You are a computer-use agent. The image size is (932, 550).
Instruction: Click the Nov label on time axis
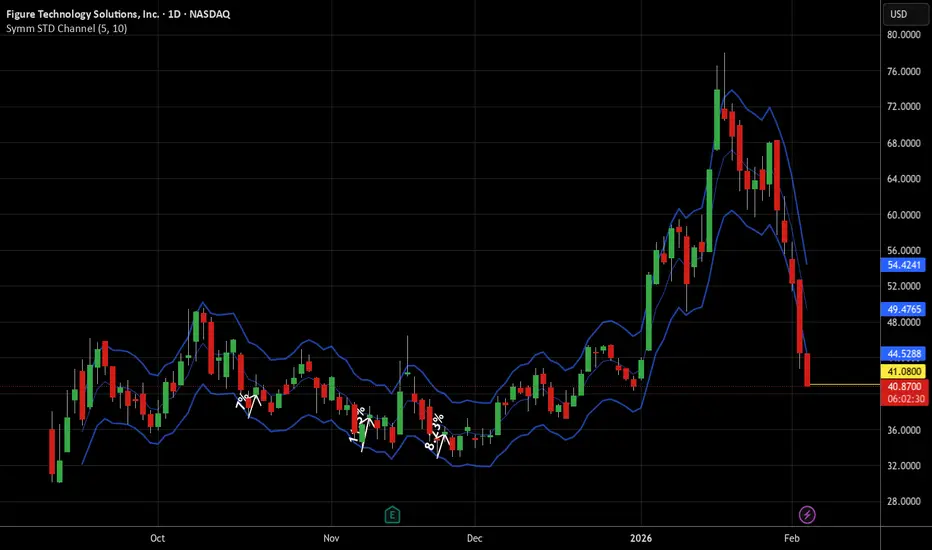tap(331, 538)
